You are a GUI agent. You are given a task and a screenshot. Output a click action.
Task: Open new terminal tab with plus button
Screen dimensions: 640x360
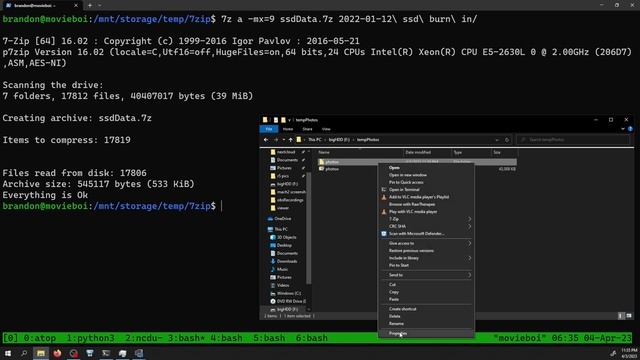(90, 5)
